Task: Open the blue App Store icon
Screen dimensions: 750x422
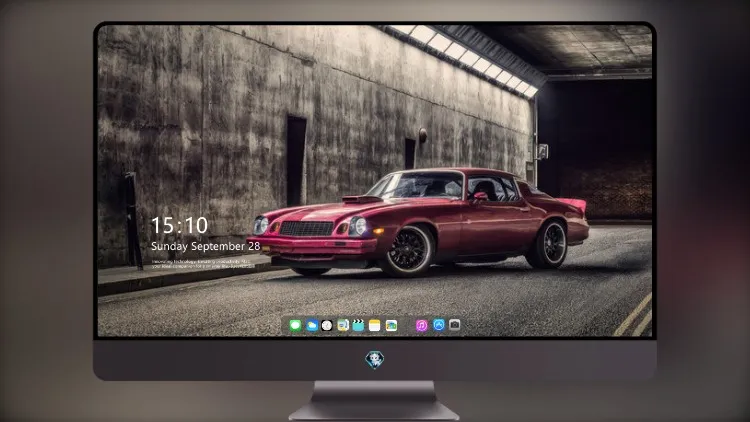Action: (439, 325)
